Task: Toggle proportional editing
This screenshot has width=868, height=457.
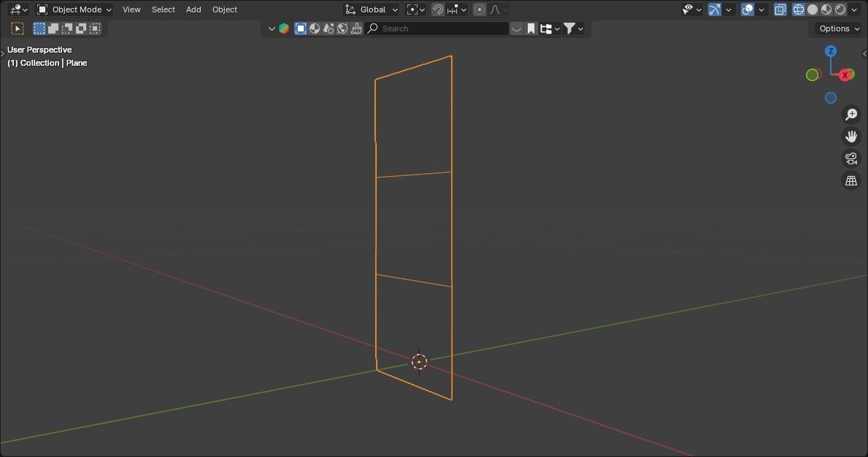Action: tap(480, 9)
